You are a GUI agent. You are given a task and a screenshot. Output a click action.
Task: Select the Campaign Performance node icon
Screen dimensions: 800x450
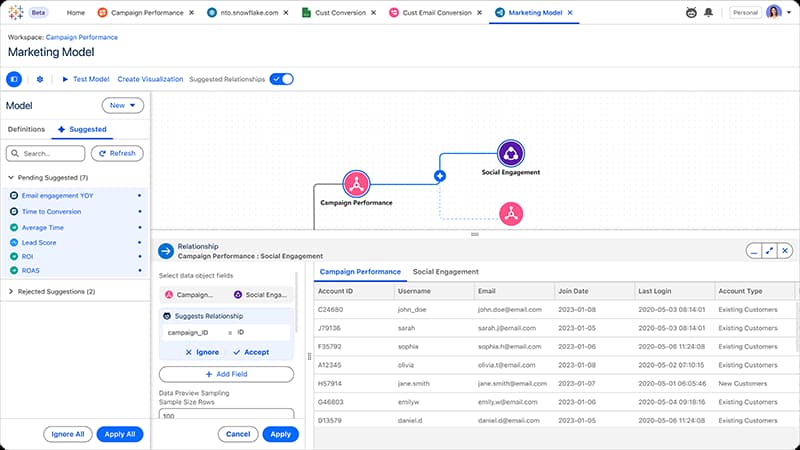356,183
